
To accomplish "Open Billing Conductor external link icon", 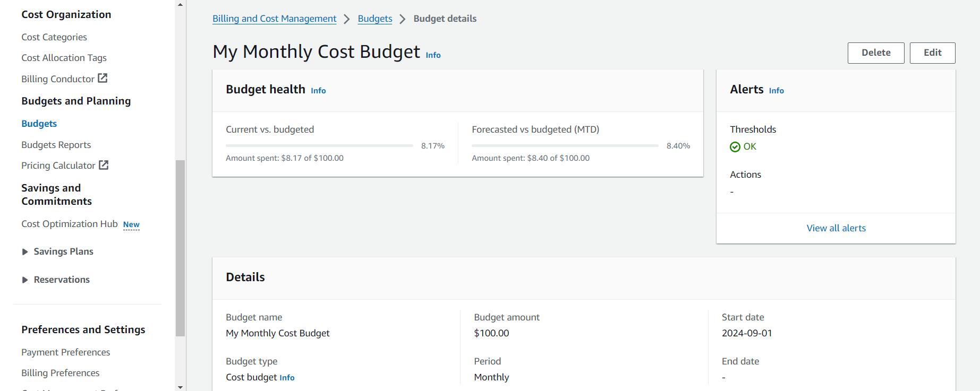I will [103, 78].
